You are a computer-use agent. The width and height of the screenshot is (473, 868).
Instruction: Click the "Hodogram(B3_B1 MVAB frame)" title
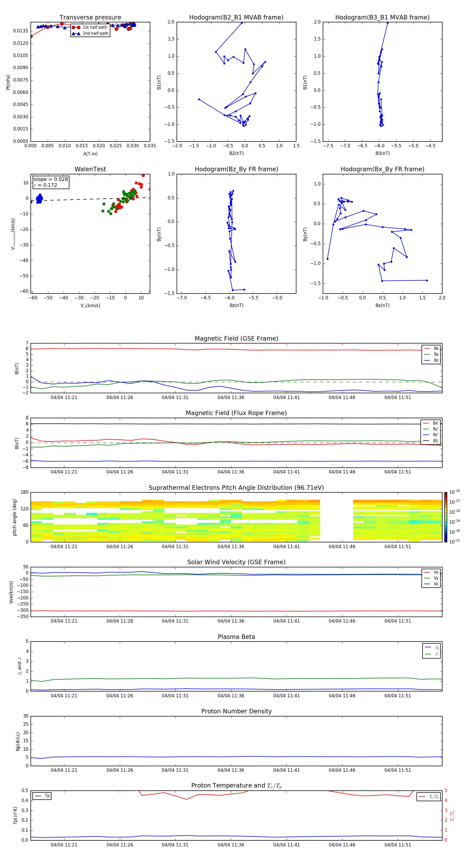(382, 18)
